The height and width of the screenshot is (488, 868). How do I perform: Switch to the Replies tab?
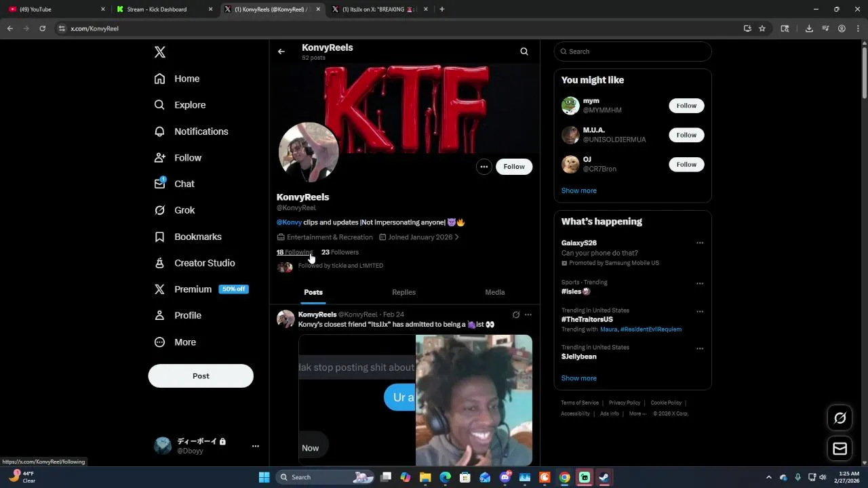(x=403, y=292)
